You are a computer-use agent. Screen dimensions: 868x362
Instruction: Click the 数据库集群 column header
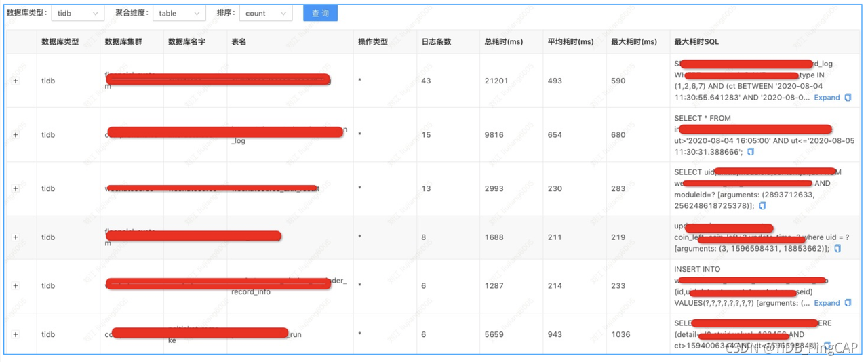(123, 42)
